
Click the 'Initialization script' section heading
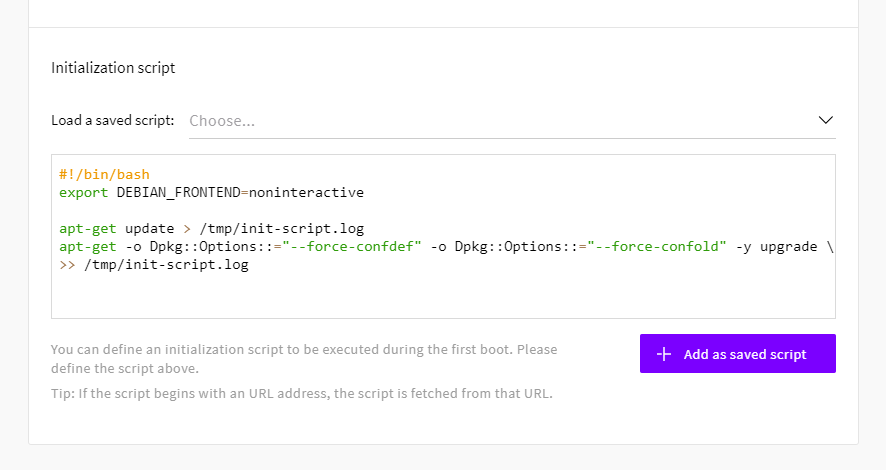coord(113,68)
